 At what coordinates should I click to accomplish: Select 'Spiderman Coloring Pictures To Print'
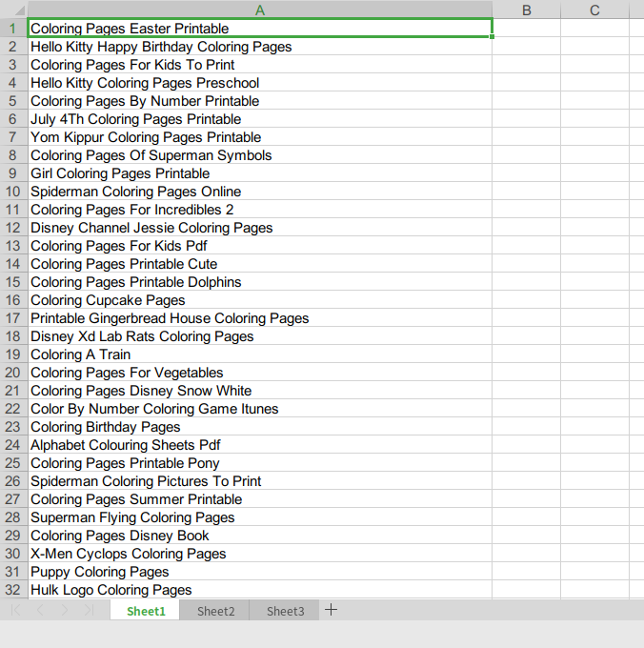(260, 481)
